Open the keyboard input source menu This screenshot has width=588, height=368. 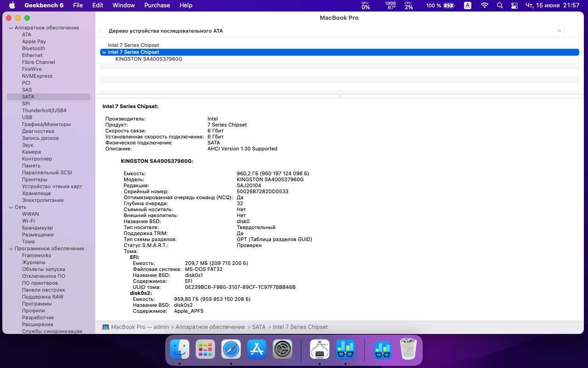point(468,6)
